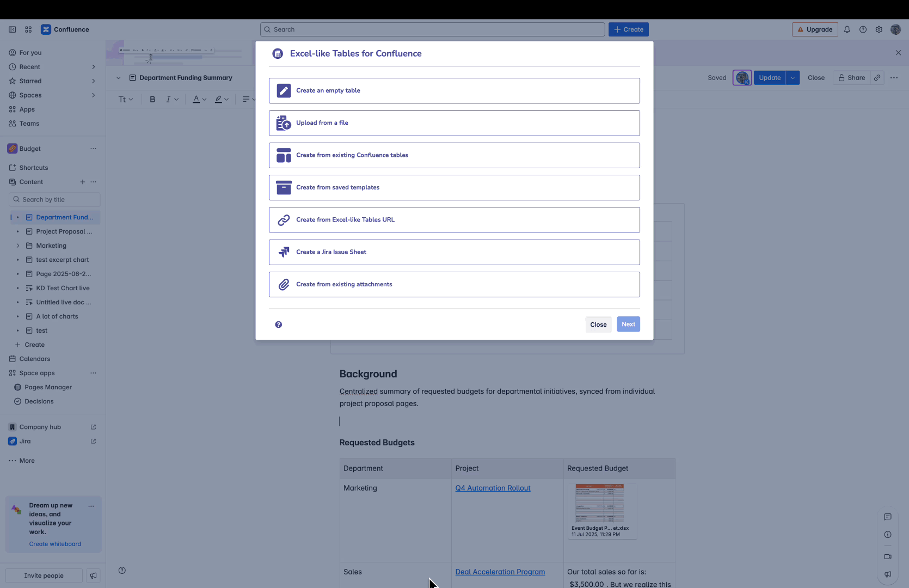Open the Spaces section in the sidebar
909x588 pixels.
30,95
